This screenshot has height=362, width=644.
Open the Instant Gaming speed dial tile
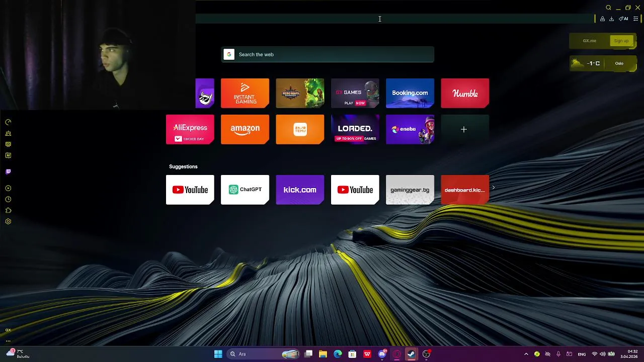[245, 93]
